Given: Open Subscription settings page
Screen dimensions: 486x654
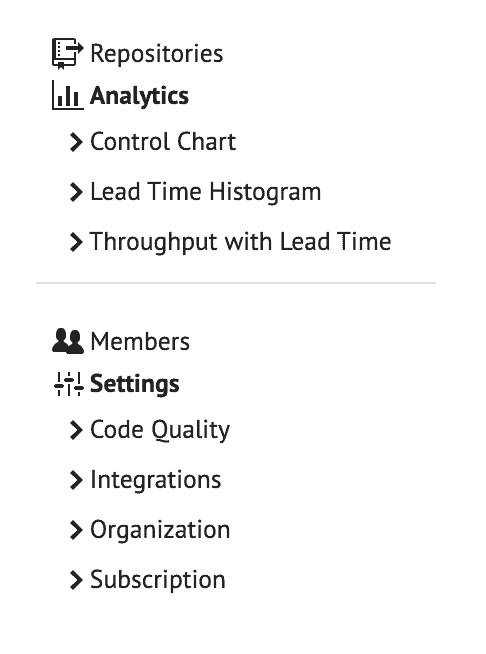Looking at the screenshot, I should [158, 581].
